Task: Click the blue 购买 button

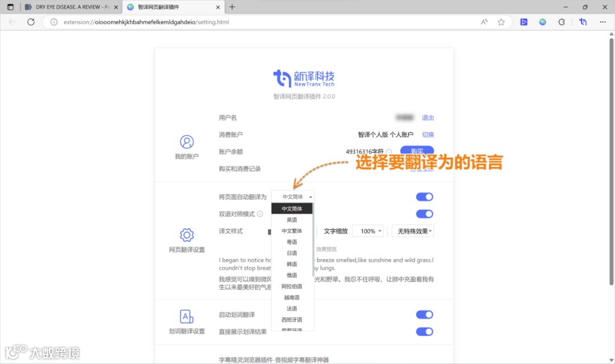Action: click(x=417, y=150)
